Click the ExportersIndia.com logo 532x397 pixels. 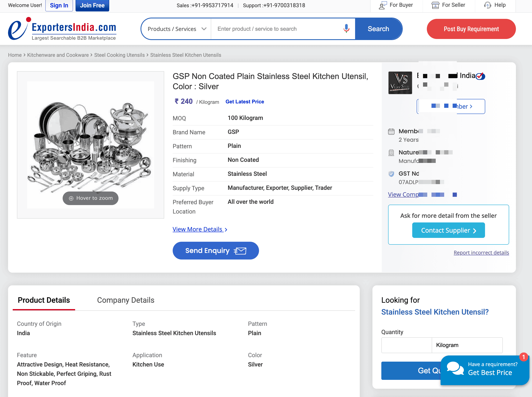tap(62, 29)
